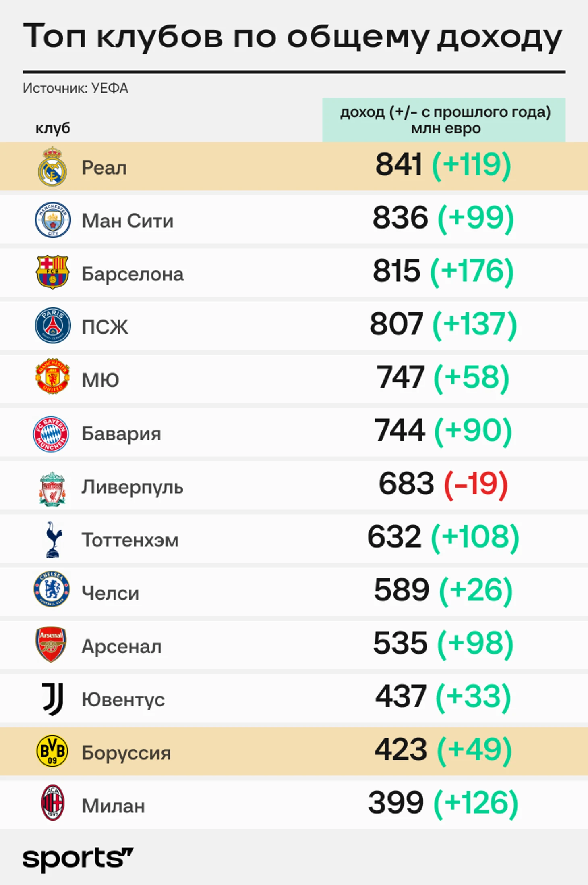Click the PSG club logo
Screen dimensions: 588x885
click(53, 326)
